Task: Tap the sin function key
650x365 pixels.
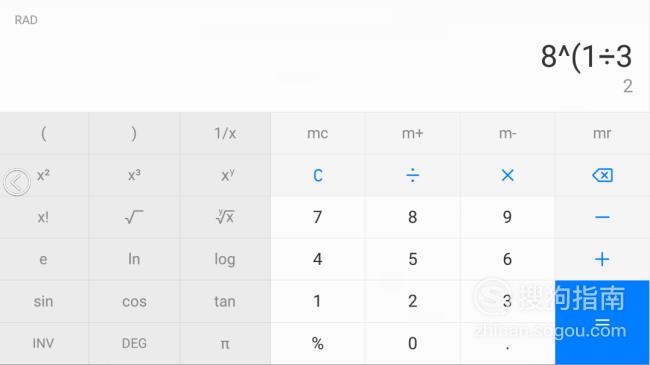Action: pos(43,302)
